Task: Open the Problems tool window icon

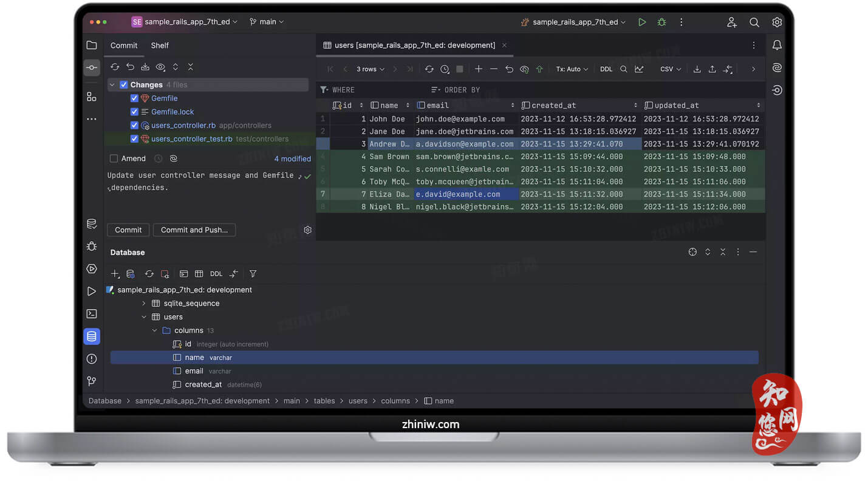Action: 92,359
